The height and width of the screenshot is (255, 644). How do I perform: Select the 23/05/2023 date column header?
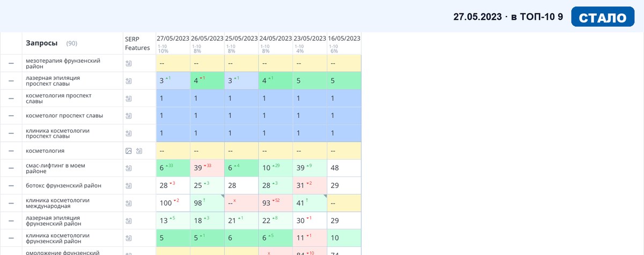point(310,39)
